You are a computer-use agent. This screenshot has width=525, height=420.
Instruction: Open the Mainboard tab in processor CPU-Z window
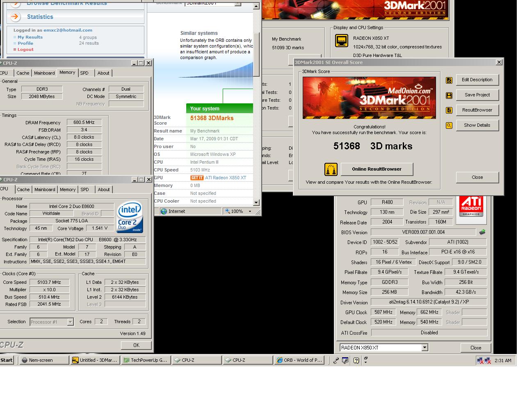pyautogui.click(x=45, y=189)
